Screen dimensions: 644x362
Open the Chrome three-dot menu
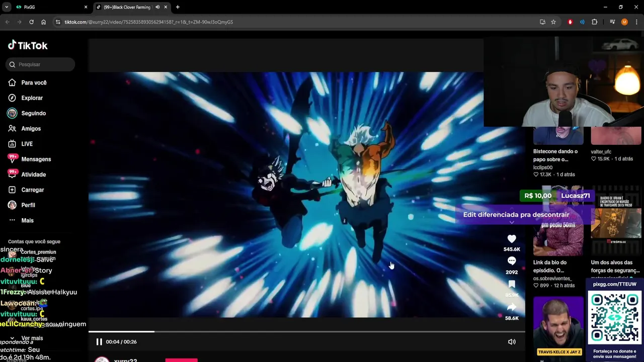click(x=636, y=22)
